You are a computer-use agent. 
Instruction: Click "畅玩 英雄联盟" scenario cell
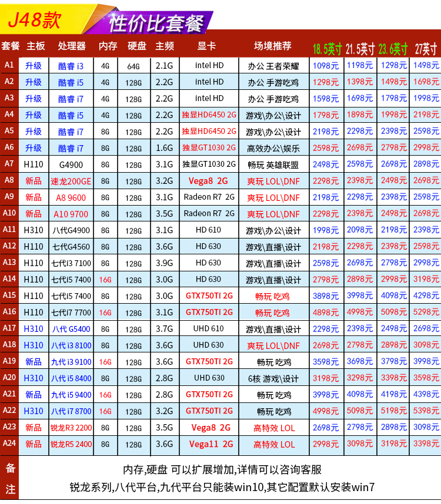pyautogui.click(x=273, y=165)
